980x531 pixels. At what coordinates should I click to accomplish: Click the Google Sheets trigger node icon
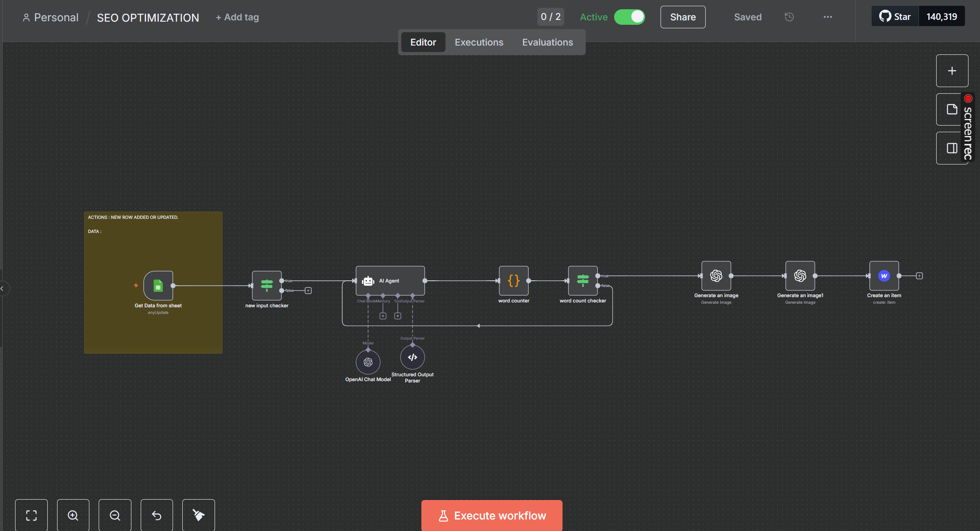click(158, 286)
